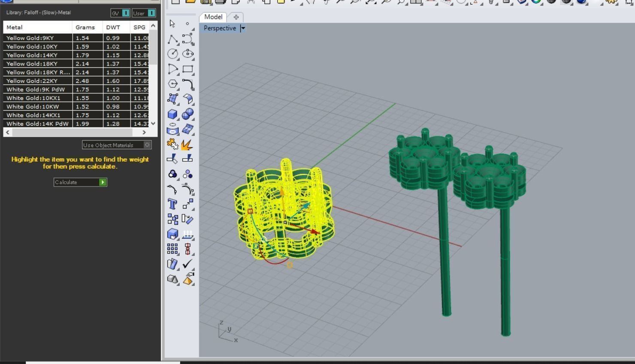Activate the Ellipse tool
The height and width of the screenshot is (364, 635).
[x=187, y=54]
